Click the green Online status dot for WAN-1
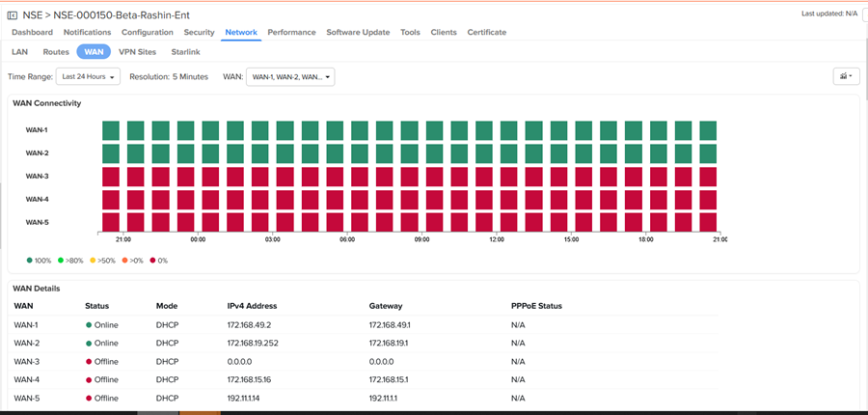Screen dimensions: 868x415 tap(89, 324)
